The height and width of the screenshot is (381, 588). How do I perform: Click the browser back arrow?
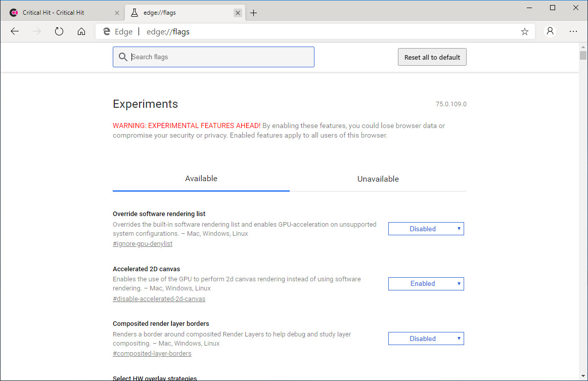[15, 31]
